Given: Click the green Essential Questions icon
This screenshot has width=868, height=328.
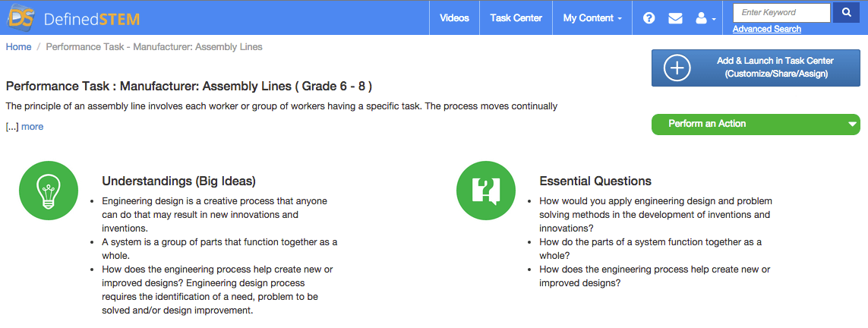Looking at the screenshot, I should pos(485,191).
